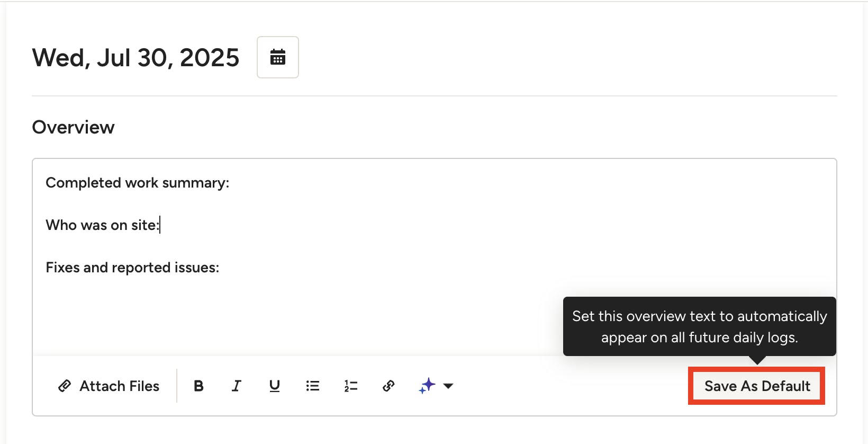This screenshot has width=868, height=444.
Task: Click the paperclip attachment icon
Action: pos(65,386)
